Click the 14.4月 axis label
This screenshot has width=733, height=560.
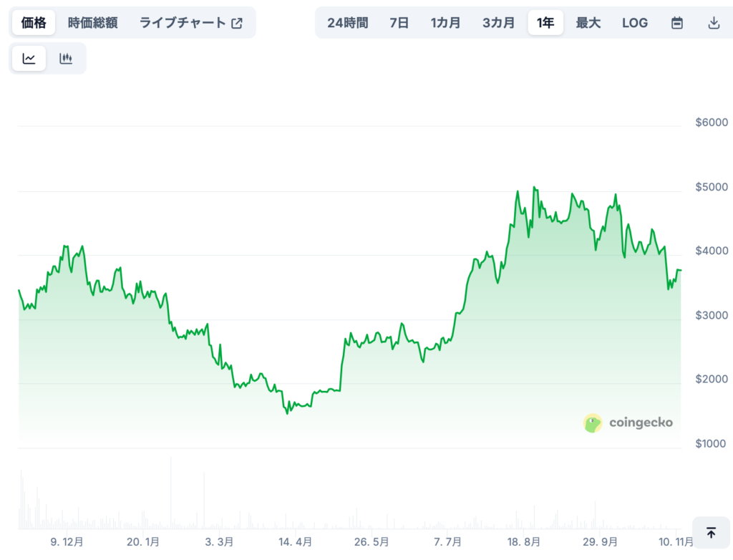pyautogui.click(x=293, y=543)
